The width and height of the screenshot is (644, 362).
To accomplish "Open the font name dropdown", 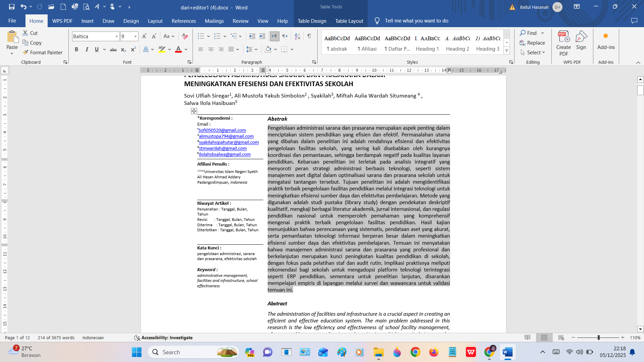I will pos(117,36).
